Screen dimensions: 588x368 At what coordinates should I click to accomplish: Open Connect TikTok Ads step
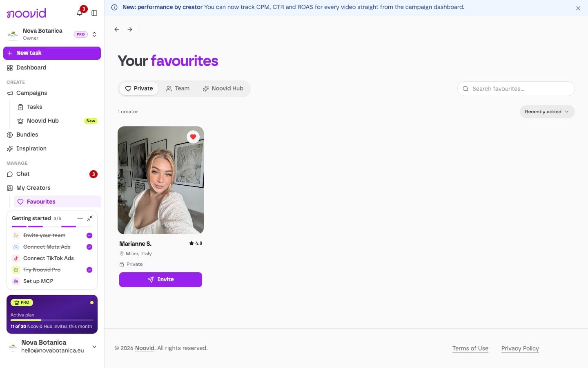tap(52, 258)
